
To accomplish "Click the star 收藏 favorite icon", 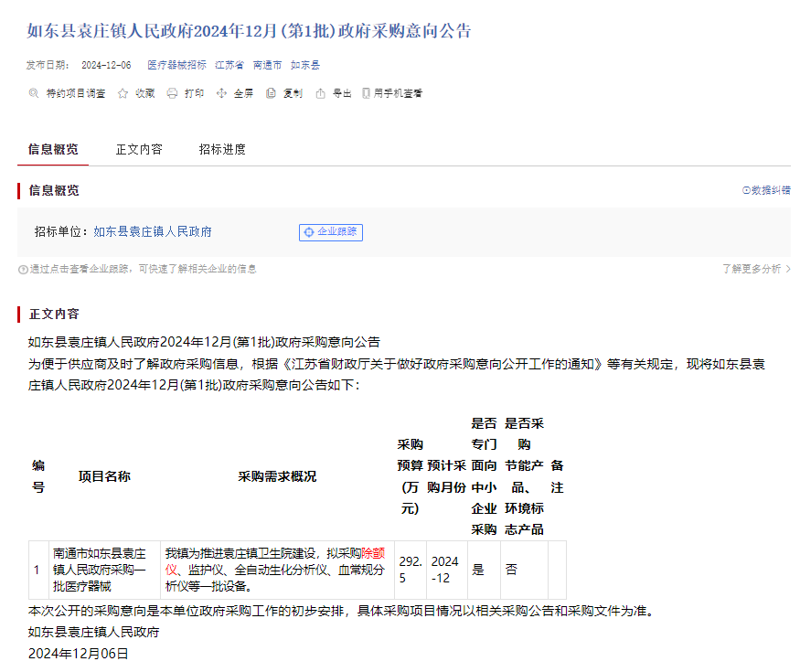I will click(x=123, y=93).
